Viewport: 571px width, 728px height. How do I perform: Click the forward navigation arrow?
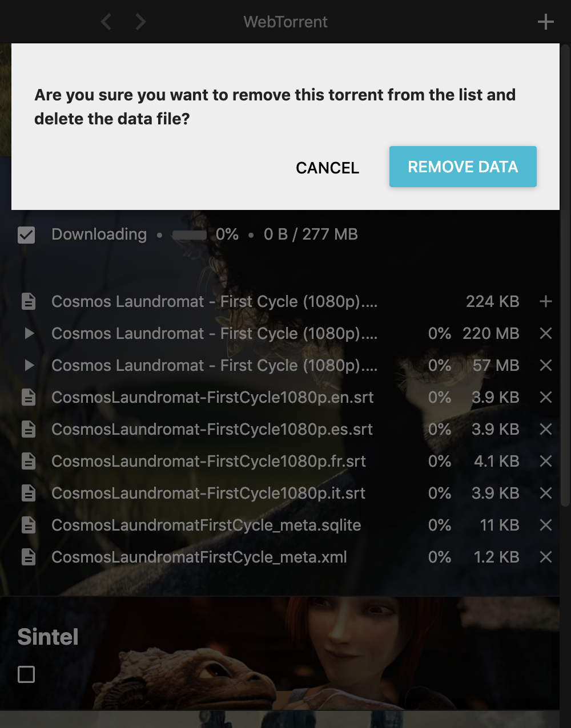coord(140,22)
